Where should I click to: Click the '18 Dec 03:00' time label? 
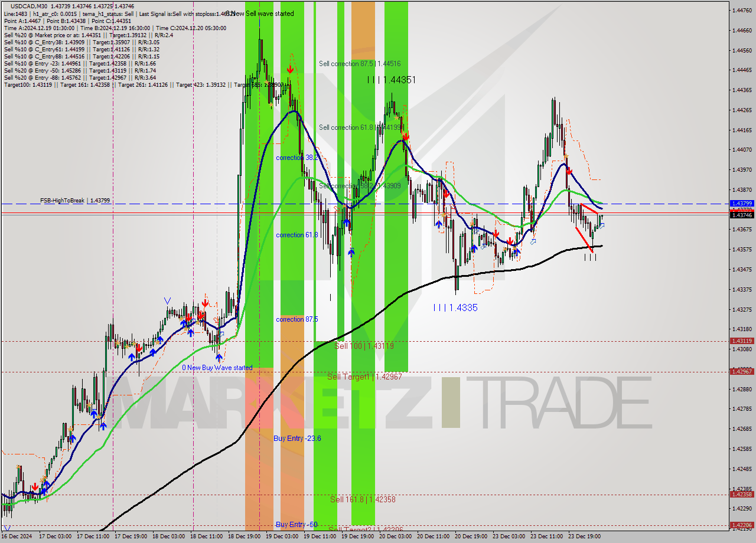[x=170, y=537]
